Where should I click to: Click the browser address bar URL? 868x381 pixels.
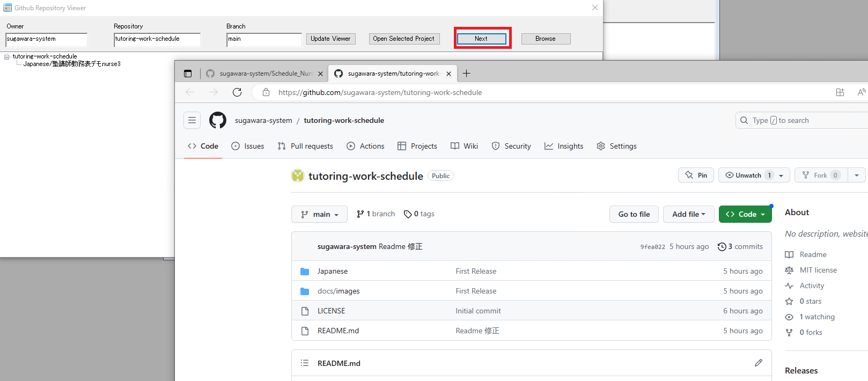pos(380,92)
